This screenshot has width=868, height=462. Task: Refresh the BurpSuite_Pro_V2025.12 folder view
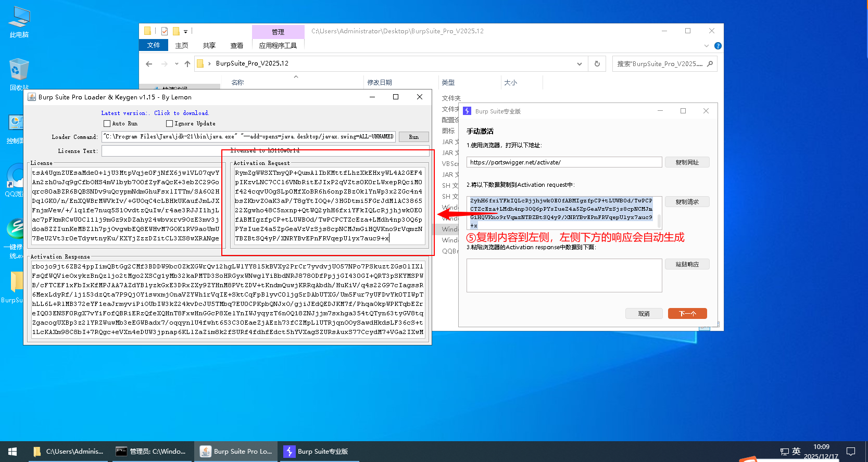pyautogui.click(x=597, y=64)
